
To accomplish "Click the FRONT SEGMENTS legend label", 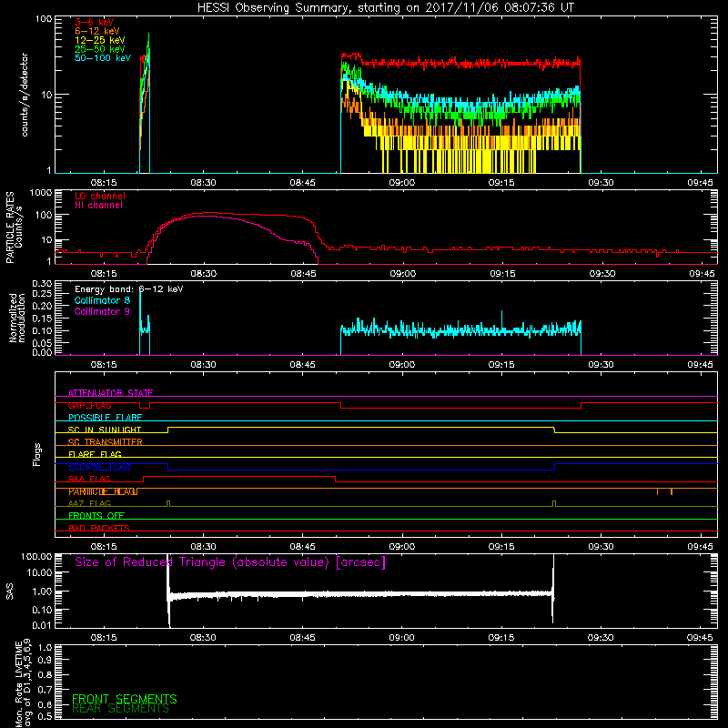I will coord(125,699).
